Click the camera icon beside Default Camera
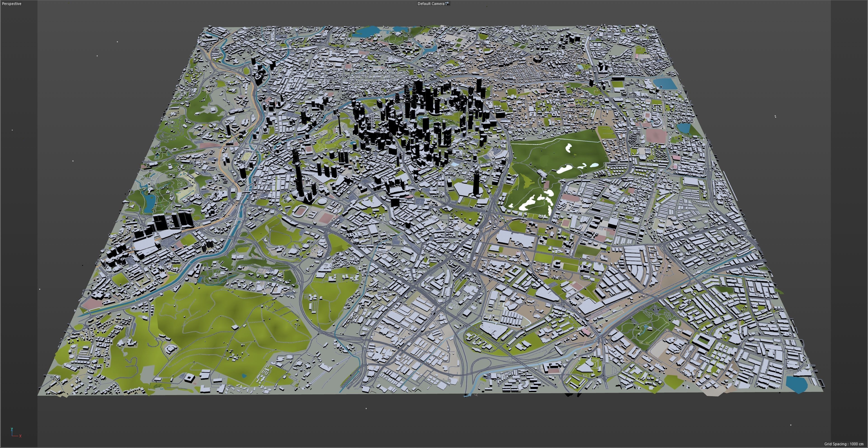Viewport: 868px width, 448px height. point(447,3)
